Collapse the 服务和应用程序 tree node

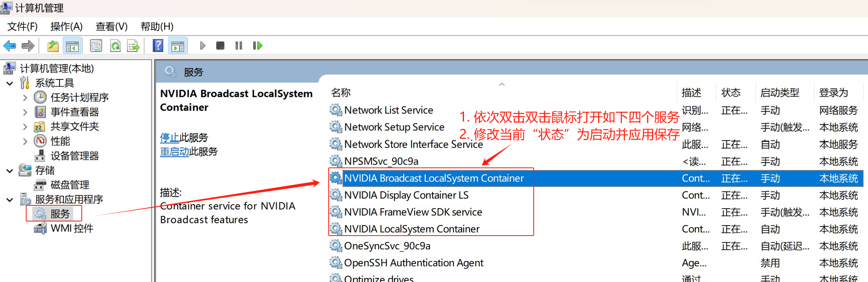pos(10,200)
